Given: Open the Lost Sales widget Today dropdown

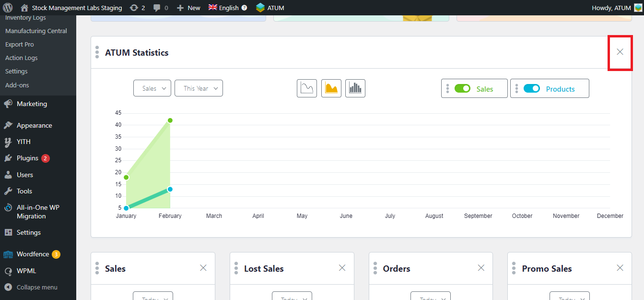Looking at the screenshot, I should (x=292, y=296).
